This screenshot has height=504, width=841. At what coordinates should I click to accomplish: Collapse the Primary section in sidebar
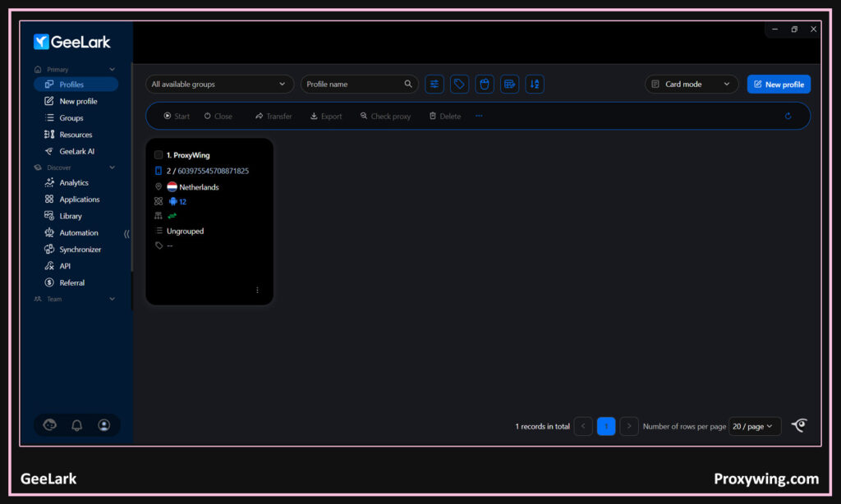pyautogui.click(x=113, y=70)
